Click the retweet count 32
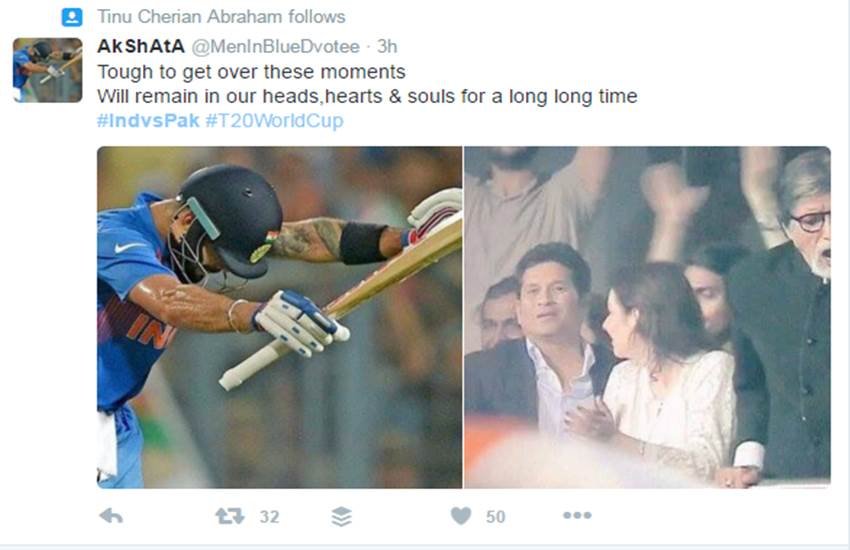Screen dimensions: 850x550 pos(269,516)
